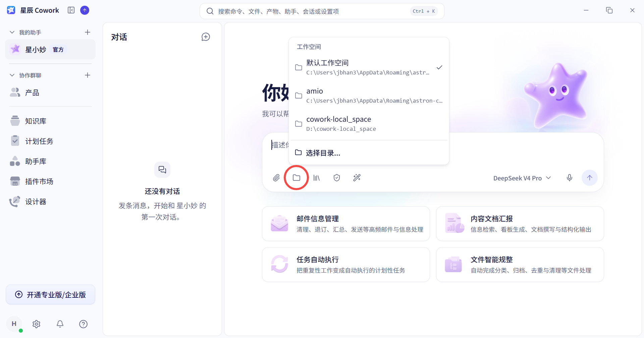Select 默认工作空间 workspace
Screen dimensions: 644x338
369,67
